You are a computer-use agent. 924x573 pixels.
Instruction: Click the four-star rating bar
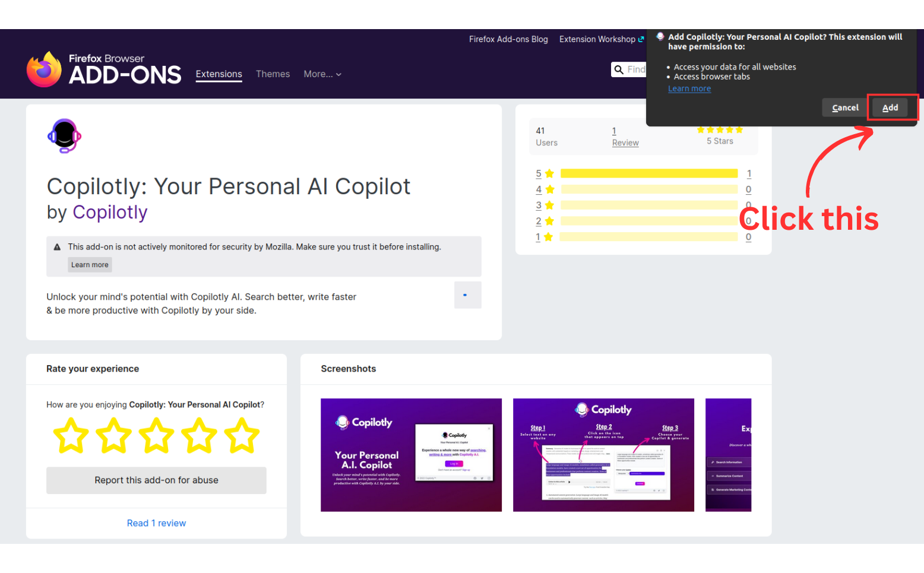[x=649, y=189]
